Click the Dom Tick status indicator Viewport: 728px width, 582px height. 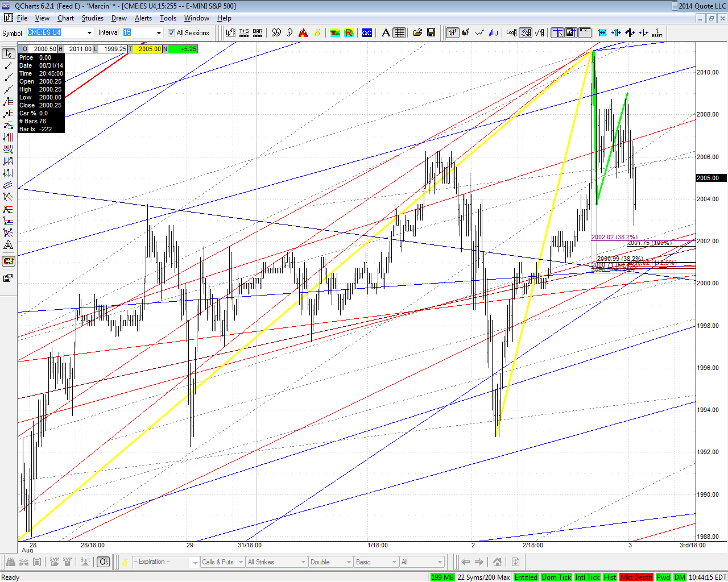[x=556, y=577]
